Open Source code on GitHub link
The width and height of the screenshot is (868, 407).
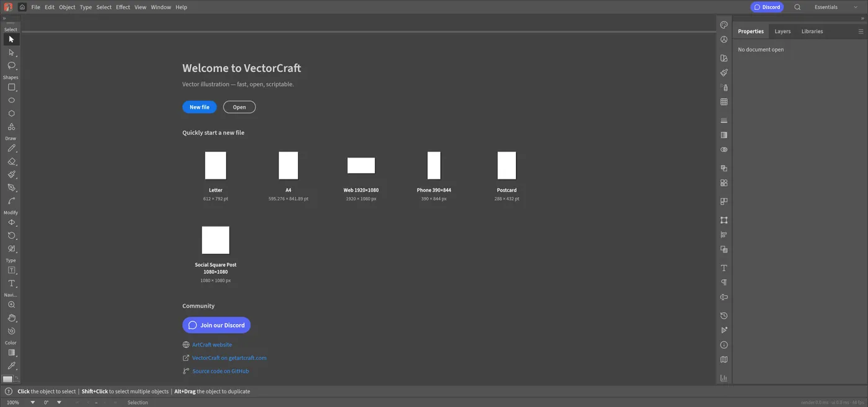[221, 371]
